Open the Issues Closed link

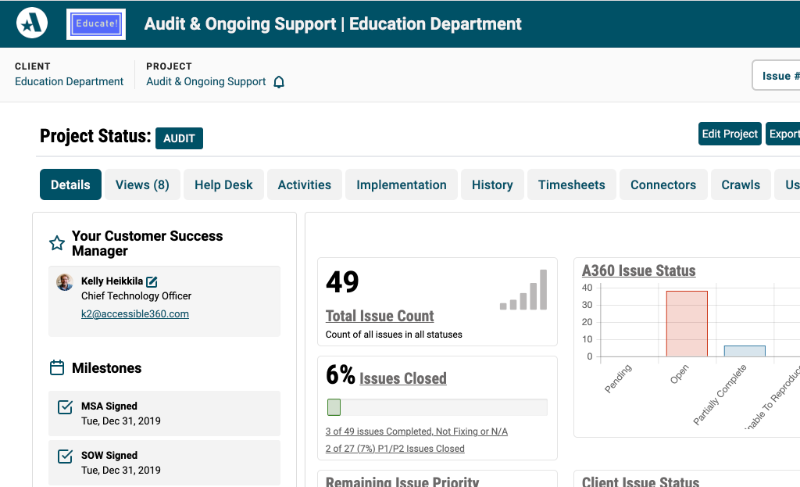coord(403,378)
